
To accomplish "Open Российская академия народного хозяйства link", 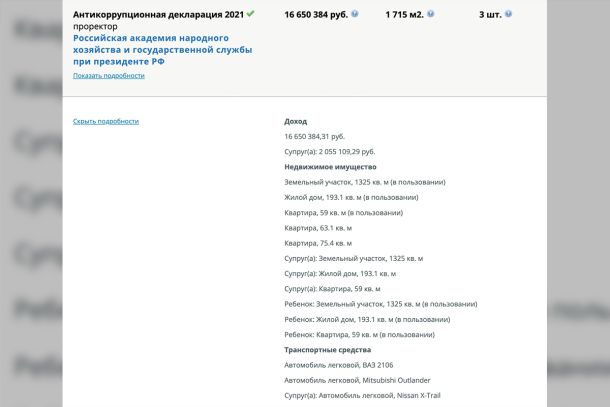I will [x=162, y=48].
